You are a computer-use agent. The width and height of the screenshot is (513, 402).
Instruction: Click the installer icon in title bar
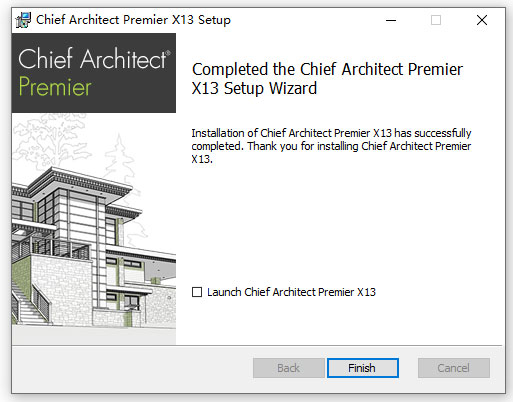pyautogui.click(x=23, y=20)
